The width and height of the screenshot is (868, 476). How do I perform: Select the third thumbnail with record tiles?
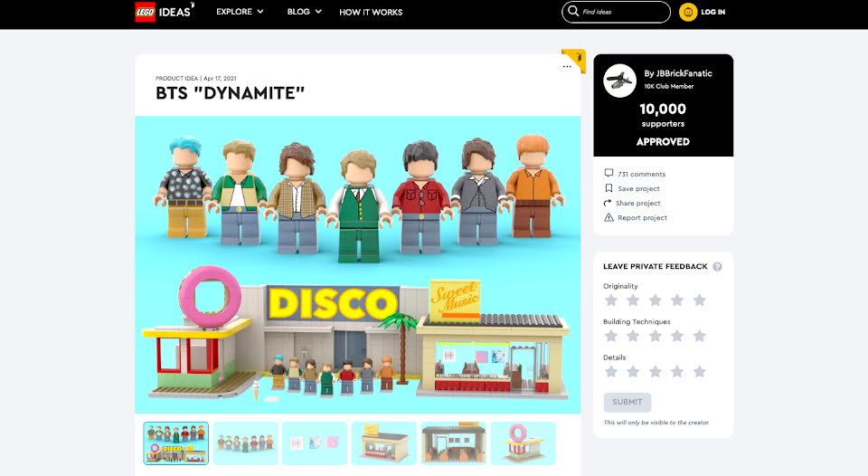click(315, 443)
